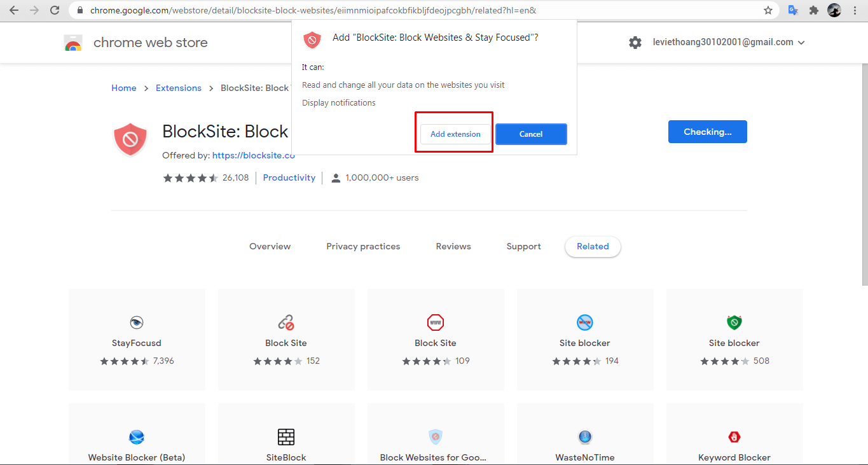Click the 1,000,000+ users text
This screenshot has height=465, width=868.
tap(382, 178)
